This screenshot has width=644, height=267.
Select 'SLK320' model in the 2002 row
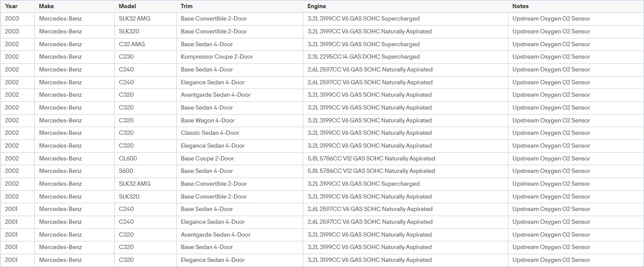129,196
